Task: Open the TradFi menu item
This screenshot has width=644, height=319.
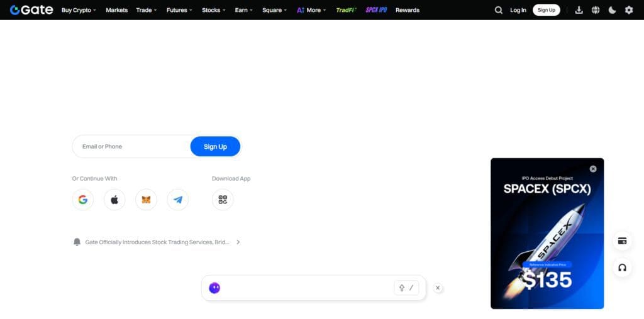Action: [347, 10]
